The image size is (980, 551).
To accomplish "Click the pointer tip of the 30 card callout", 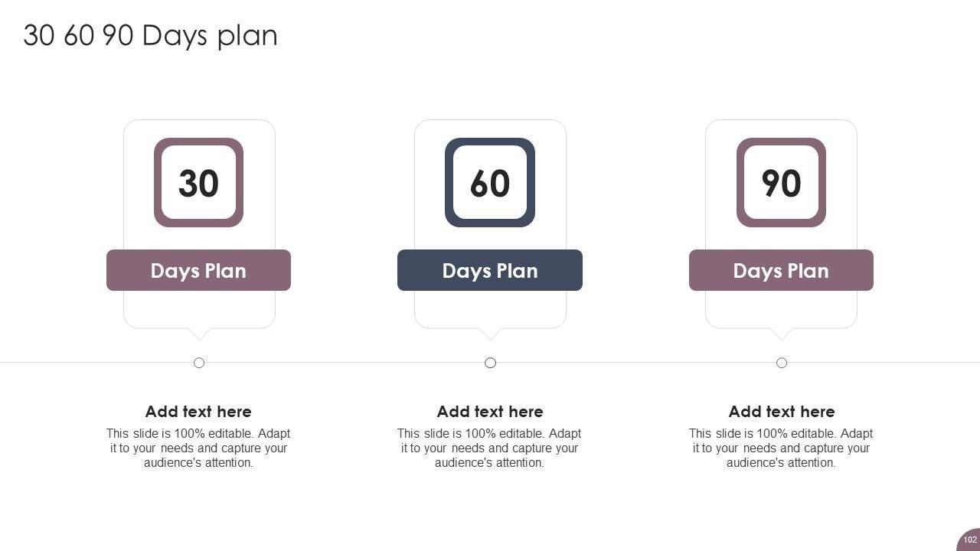I will click(199, 337).
